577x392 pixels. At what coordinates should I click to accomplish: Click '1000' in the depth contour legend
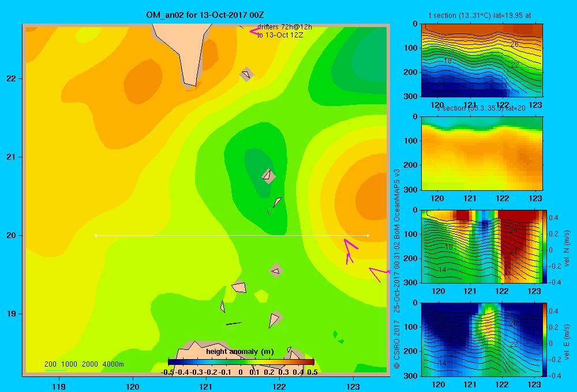(x=69, y=364)
